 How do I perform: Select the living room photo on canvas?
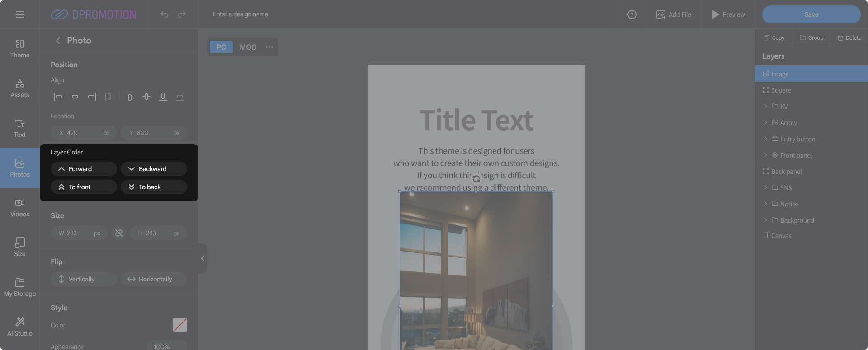click(476, 271)
